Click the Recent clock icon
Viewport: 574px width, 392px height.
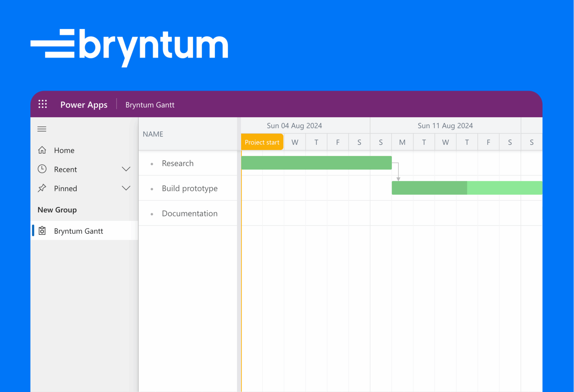(42, 169)
